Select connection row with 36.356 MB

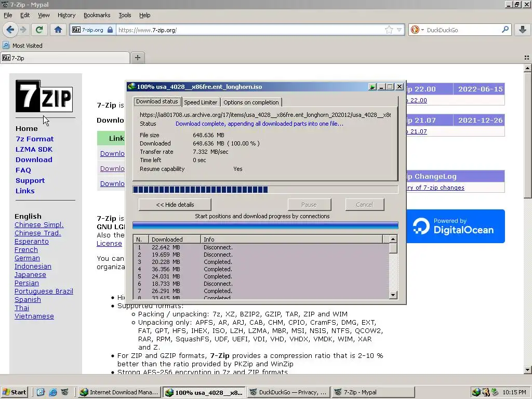pyautogui.click(x=261, y=269)
